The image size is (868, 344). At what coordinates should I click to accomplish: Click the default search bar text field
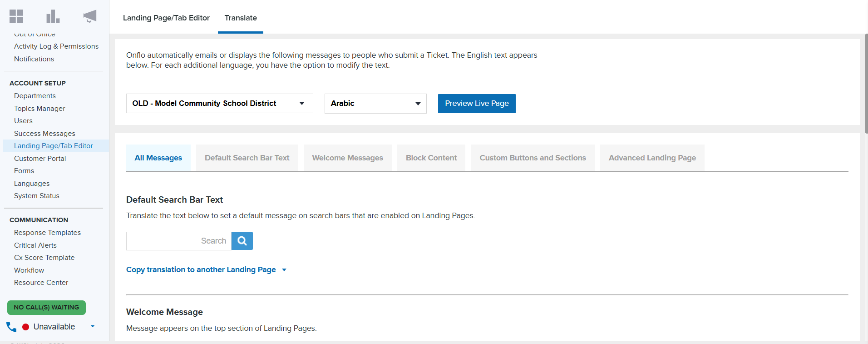click(x=179, y=241)
